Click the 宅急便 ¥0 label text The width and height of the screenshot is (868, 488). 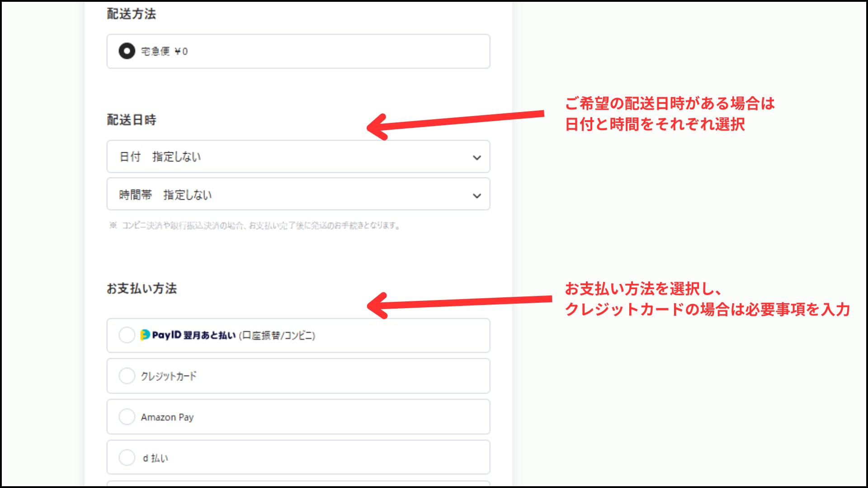[x=164, y=52]
